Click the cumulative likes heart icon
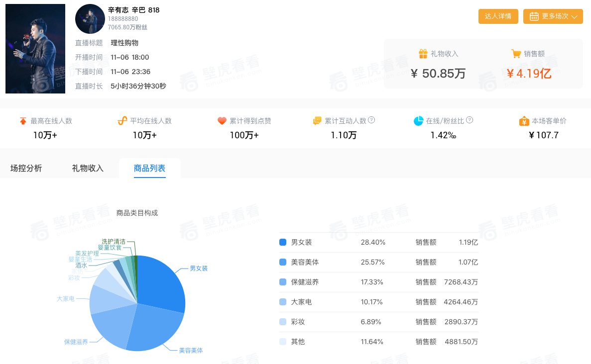Viewport: 591px width, 364px height. tap(222, 121)
